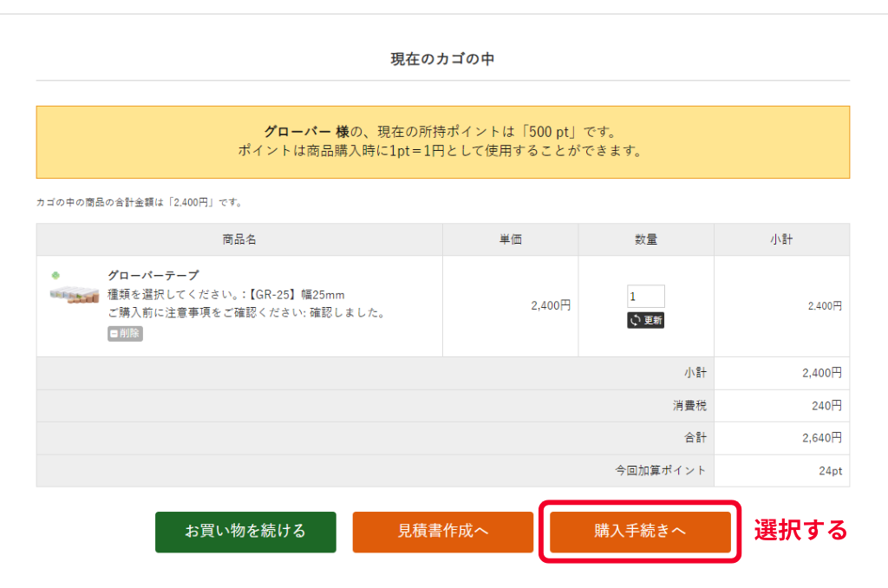Select the 数量 column header
Screen dimensions: 888x588
(x=645, y=239)
